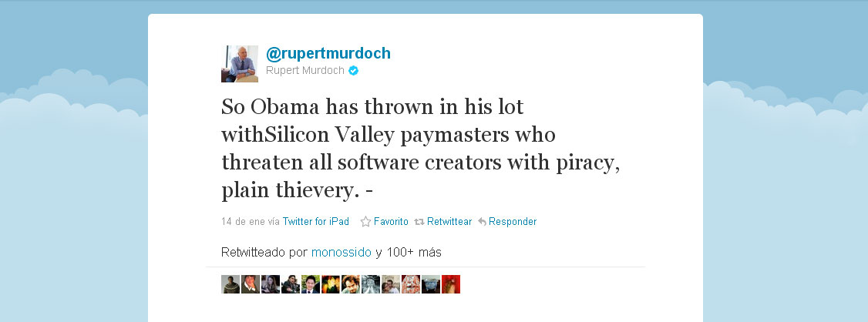Click the Retwittear arrows icon

pyautogui.click(x=419, y=222)
